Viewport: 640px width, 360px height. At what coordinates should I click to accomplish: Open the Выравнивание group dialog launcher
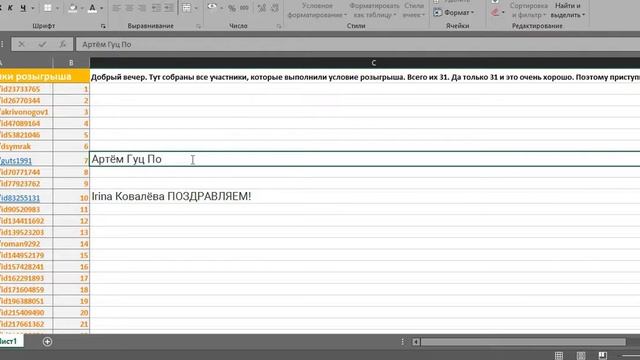coord(198,26)
